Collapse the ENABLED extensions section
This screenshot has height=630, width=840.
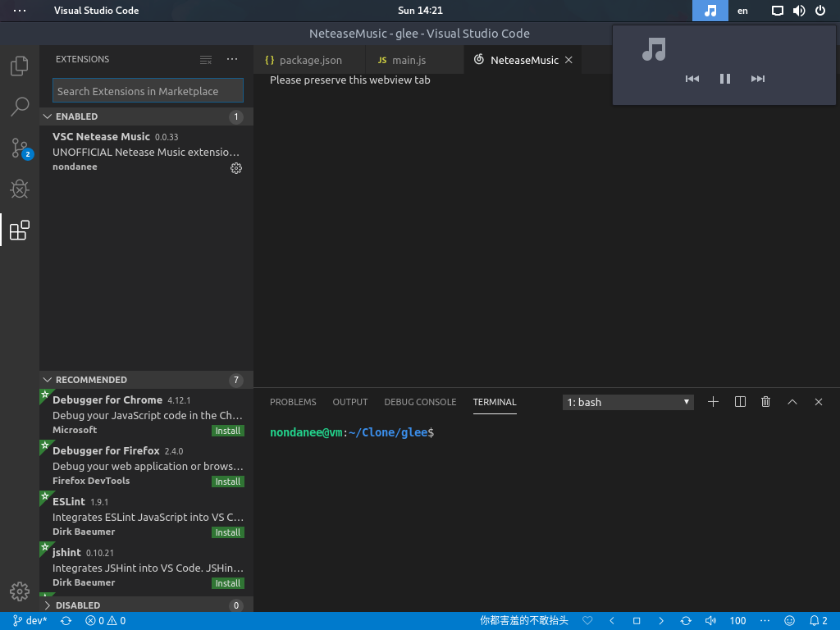(x=146, y=116)
